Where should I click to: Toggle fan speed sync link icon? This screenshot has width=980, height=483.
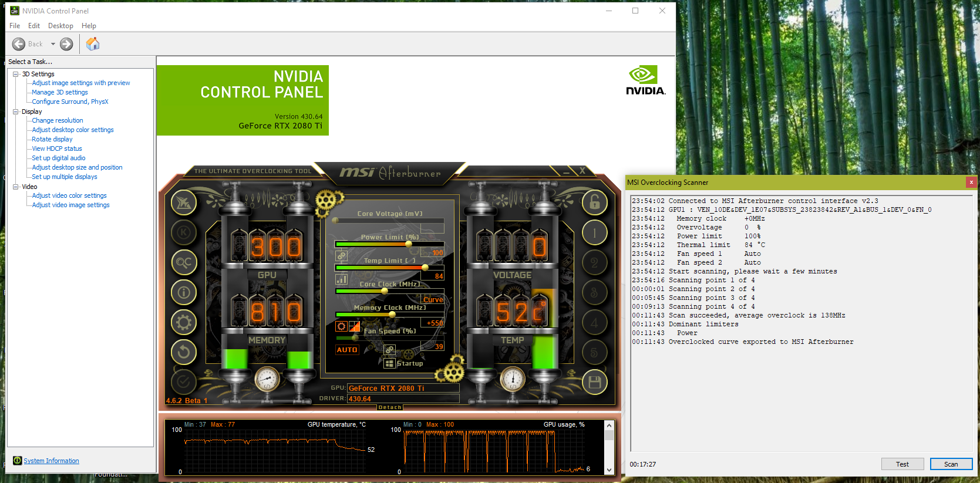pyautogui.click(x=389, y=350)
